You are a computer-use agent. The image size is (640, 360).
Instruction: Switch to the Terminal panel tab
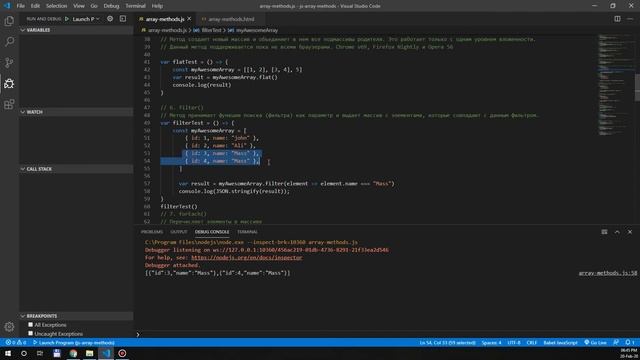pyautogui.click(x=247, y=232)
